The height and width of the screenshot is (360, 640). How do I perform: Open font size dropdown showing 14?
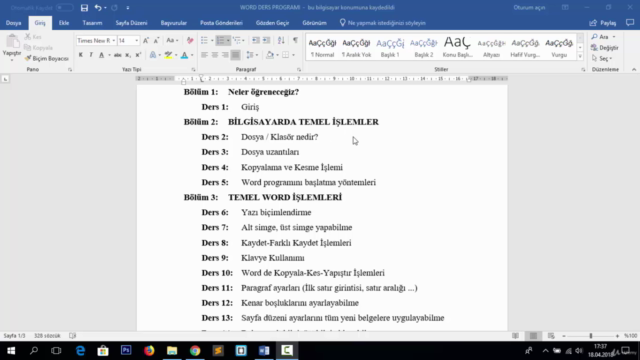coord(137,40)
